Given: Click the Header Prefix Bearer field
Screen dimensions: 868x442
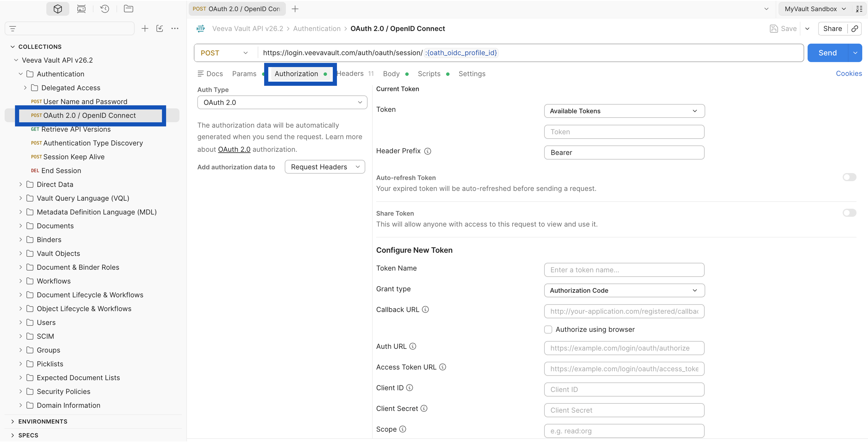Looking at the screenshot, I should point(624,153).
